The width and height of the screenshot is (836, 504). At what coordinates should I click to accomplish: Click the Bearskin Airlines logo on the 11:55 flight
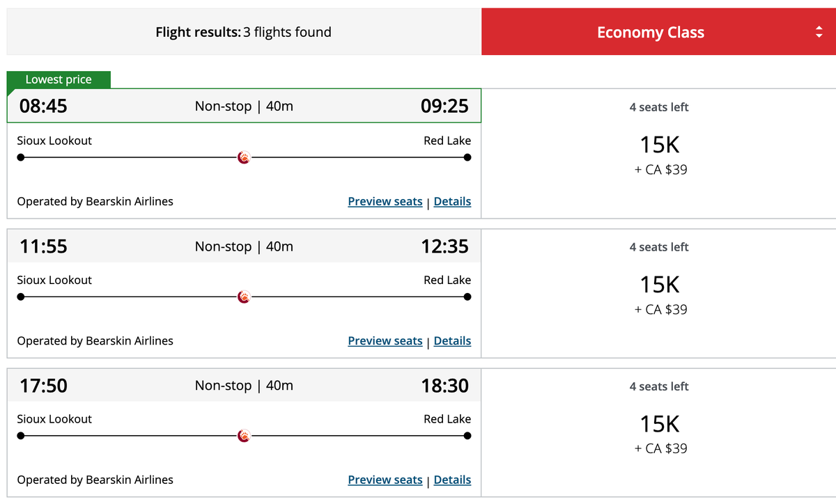243,297
